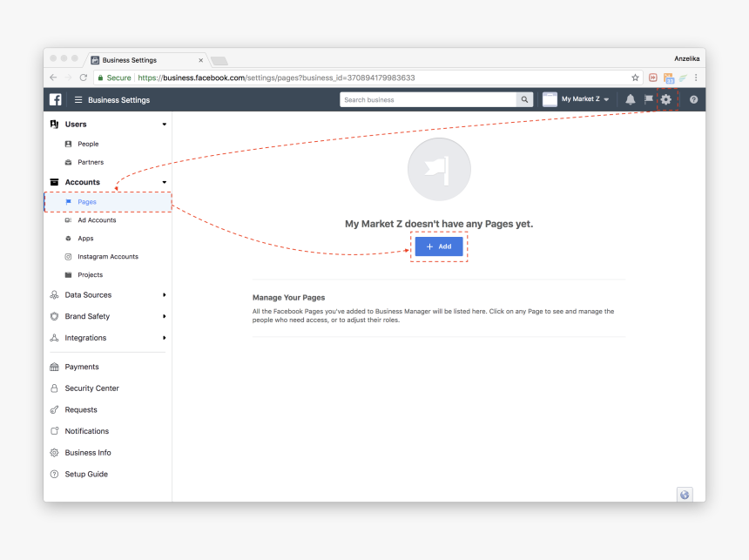Open Apps in the sidebar
Image resolution: width=749 pixels, height=560 pixels.
click(85, 238)
